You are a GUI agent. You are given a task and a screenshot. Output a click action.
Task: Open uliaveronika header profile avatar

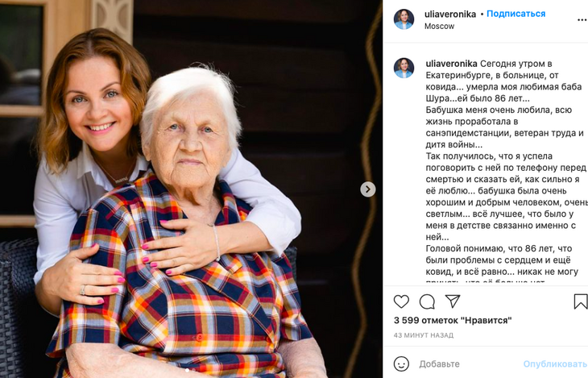[x=404, y=19]
